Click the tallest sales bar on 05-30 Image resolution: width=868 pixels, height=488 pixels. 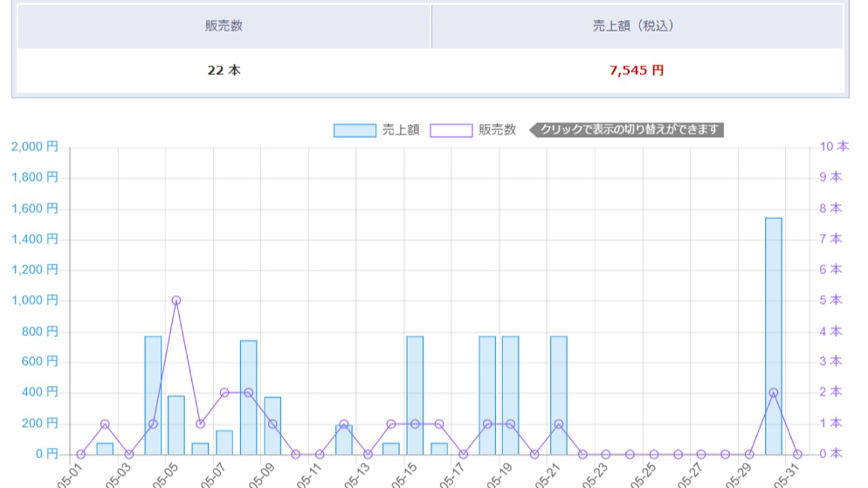[x=774, y=336]
